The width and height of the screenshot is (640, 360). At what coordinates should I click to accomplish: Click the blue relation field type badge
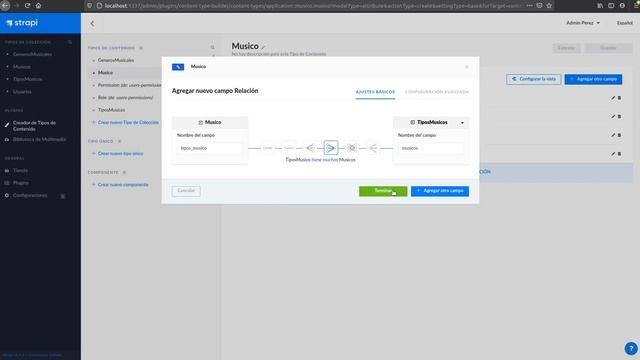coord(178,67)
